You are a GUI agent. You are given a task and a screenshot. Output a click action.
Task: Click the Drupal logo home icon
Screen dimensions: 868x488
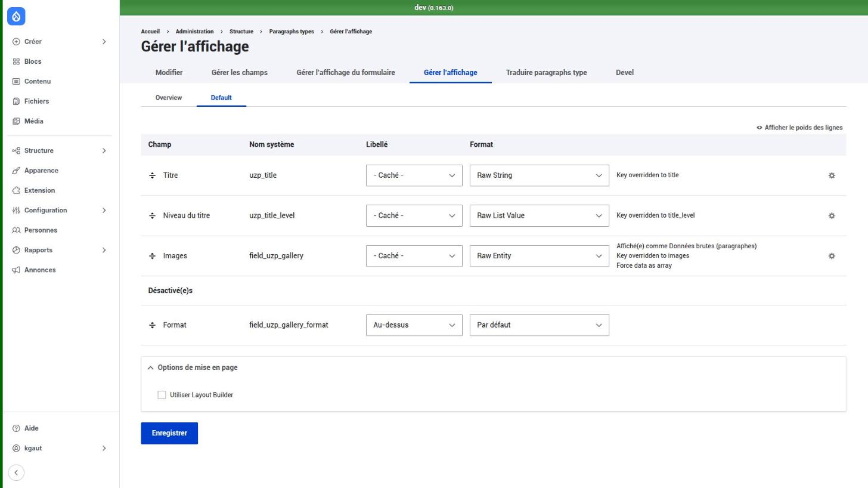coord(16,17)
